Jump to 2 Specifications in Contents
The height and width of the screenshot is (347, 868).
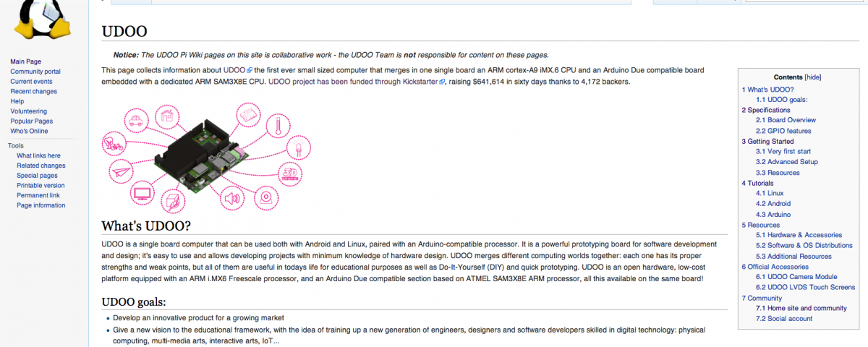(766, 110)
